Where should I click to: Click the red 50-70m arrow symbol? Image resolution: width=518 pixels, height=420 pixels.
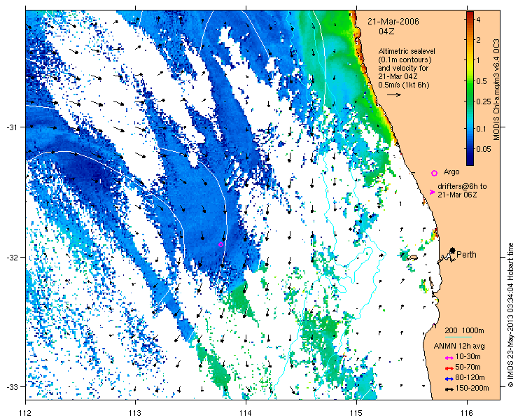449,368
